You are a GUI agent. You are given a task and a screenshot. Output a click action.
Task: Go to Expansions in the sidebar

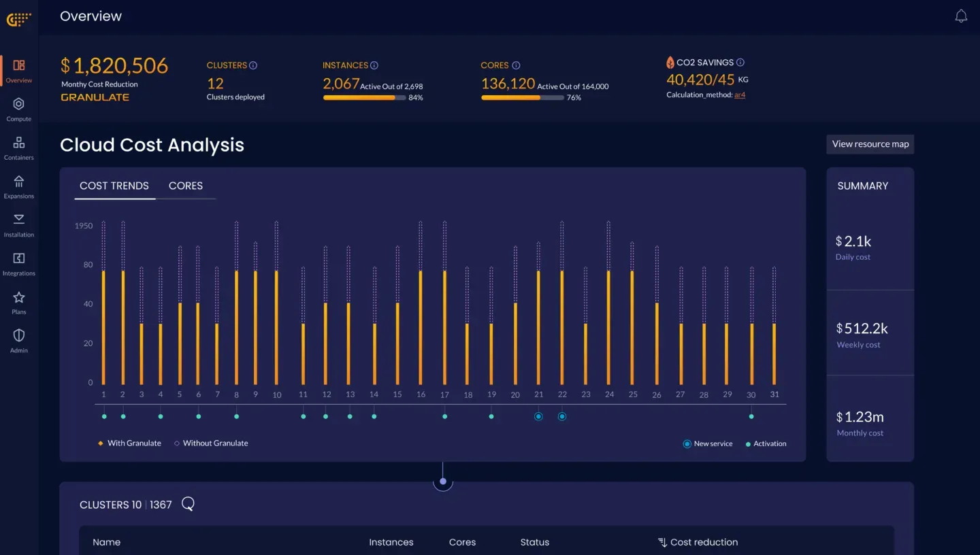[19, 186]
